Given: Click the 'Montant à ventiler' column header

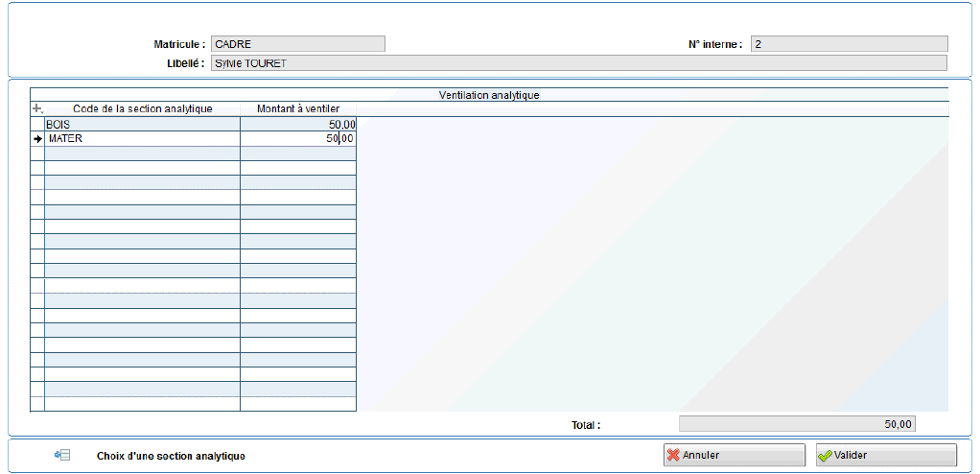Looking at the screenshot, I should point(298,108).
